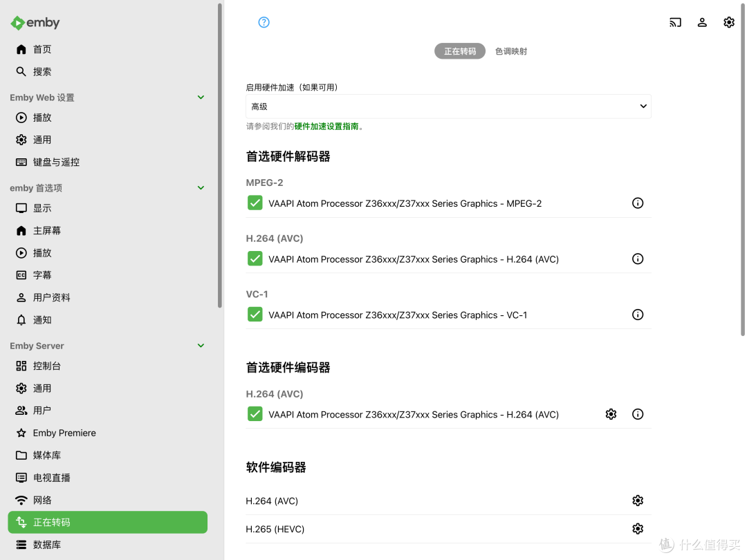Open the H.264 (AVC) encoder settings gear
Image resolution: width=747 pixels, height=560 pixels.
pos(611,413)
